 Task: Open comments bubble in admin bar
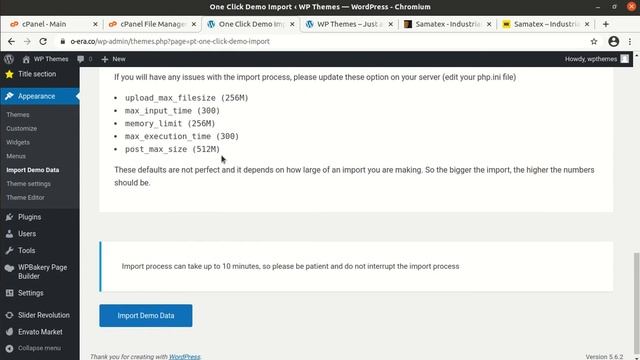(81, 59)
